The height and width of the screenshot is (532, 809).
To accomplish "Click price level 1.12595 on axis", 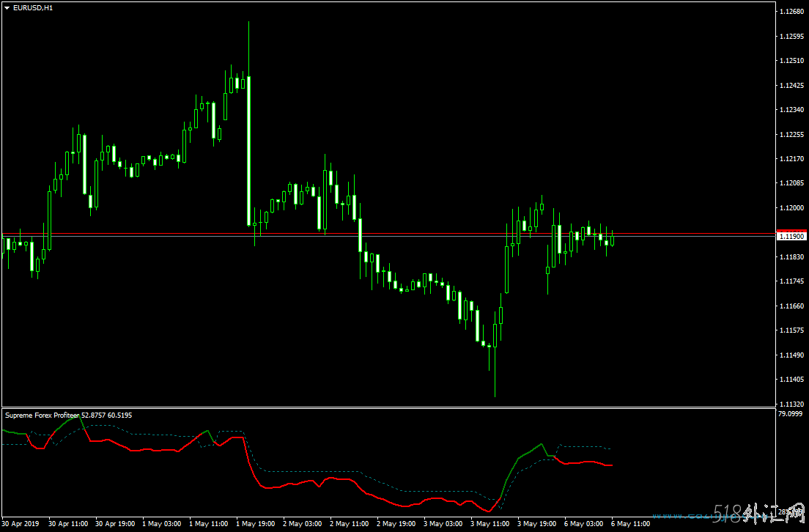I will click(792, 36).
